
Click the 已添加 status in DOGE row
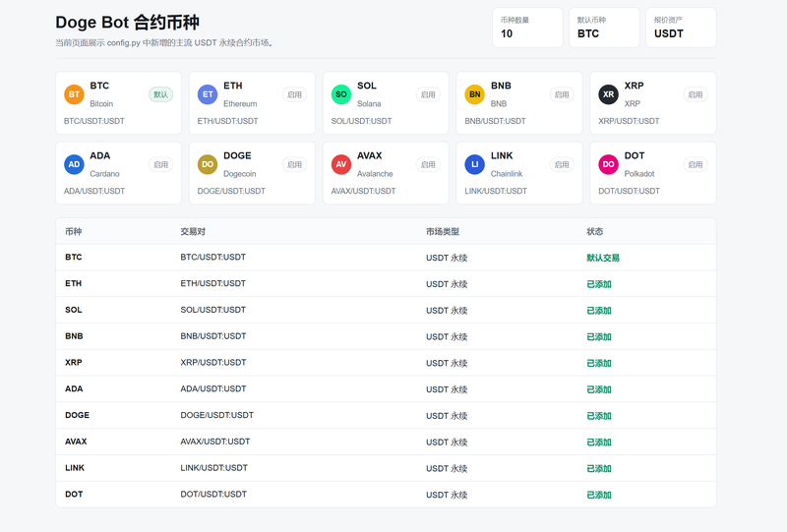pos(599,416)
